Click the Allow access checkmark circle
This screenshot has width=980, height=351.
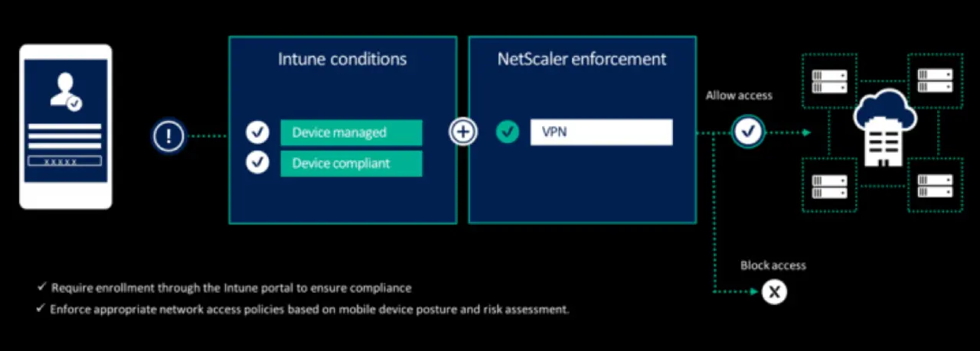pos(747,132)
